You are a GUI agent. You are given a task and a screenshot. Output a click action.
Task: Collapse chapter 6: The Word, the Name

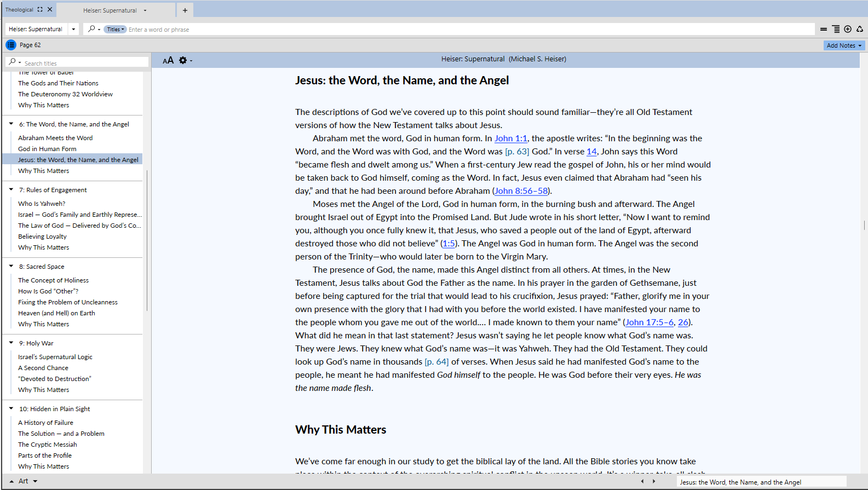coord(11,124)
